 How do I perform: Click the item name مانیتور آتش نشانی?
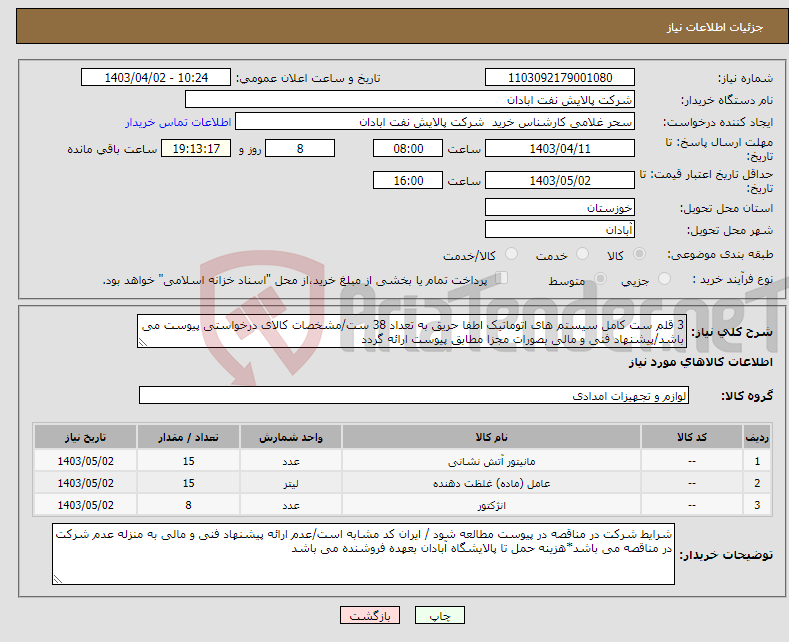pyautogui.click(x=491, y=461)
